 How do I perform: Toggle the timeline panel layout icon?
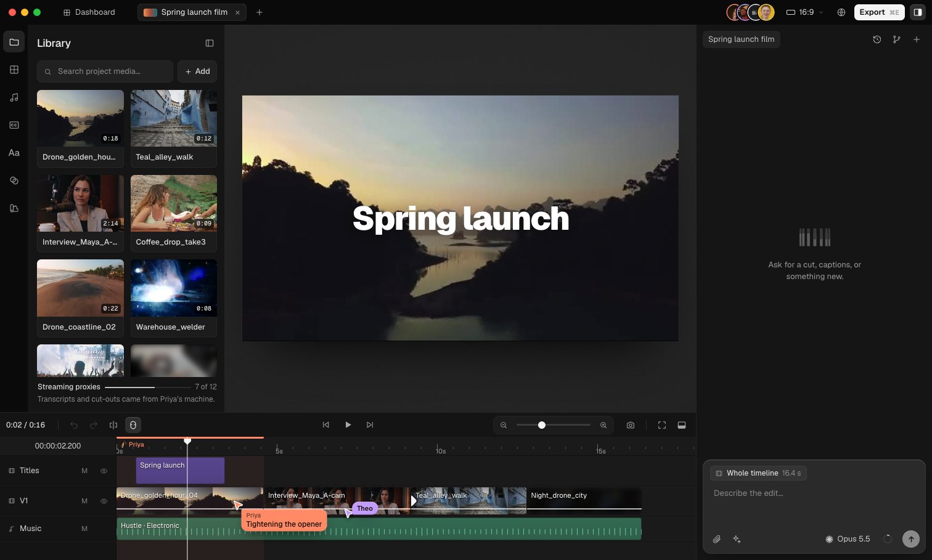coord(682,425)
